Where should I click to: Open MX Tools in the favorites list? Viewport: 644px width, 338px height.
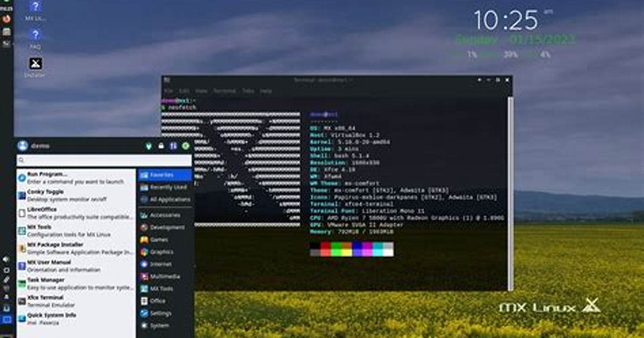[x=76, y=231]
